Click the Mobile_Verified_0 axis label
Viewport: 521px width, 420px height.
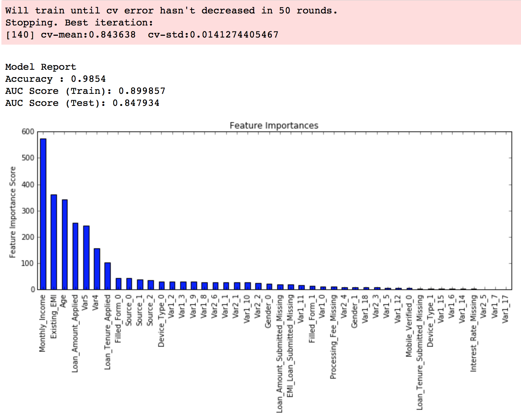[409, 326]
